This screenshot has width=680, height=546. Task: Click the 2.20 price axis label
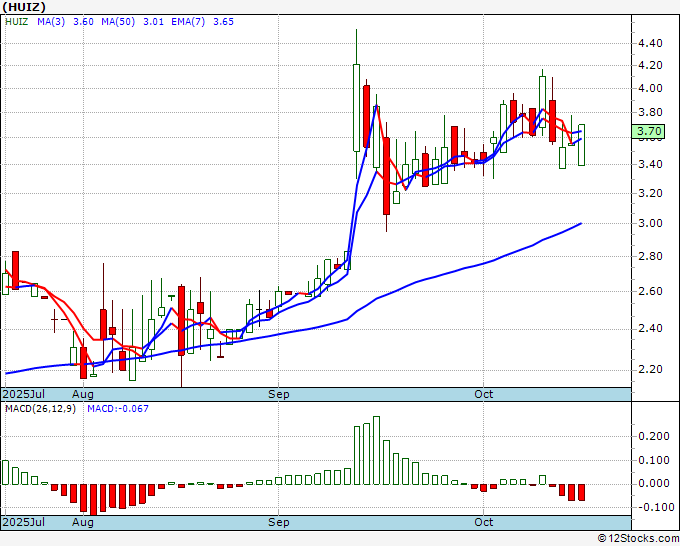[x=650, y=369]
